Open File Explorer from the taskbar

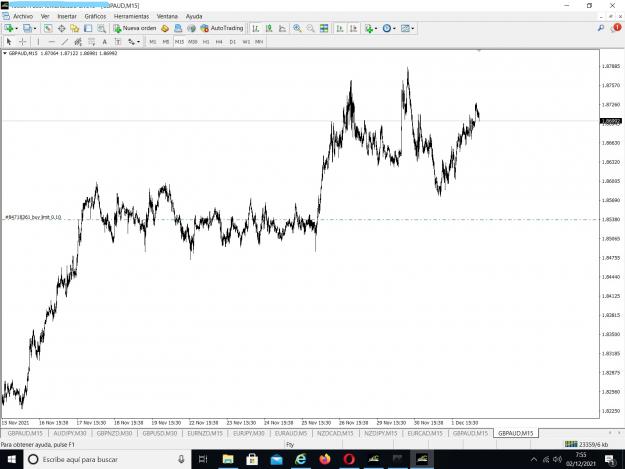228,459
